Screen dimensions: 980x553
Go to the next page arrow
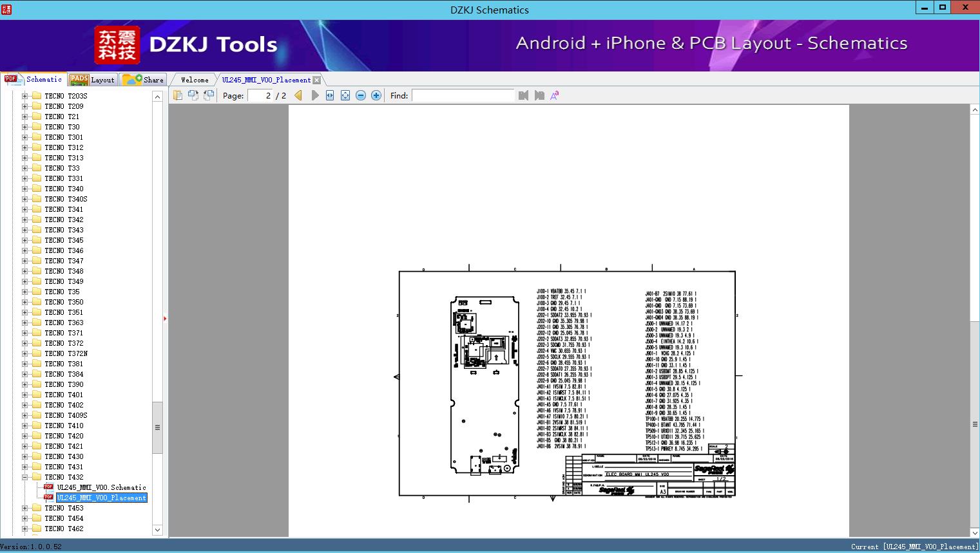(314, 95)
